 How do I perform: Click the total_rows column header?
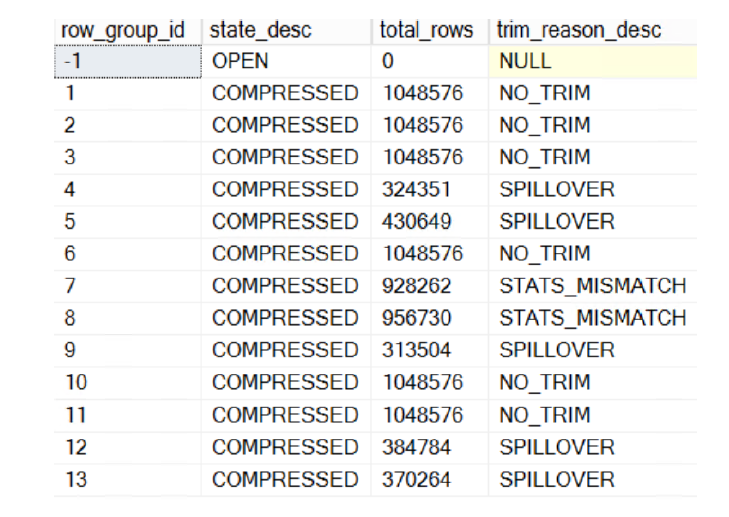(x=430, y=31)
